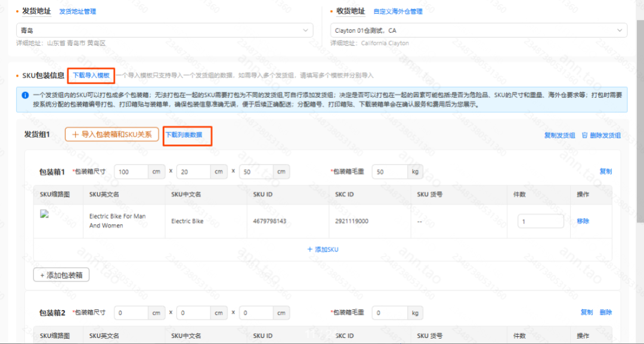This screenshot has width=644, height=344.
Task: Click 下载导入模板 link
Action: coord(91,76)
